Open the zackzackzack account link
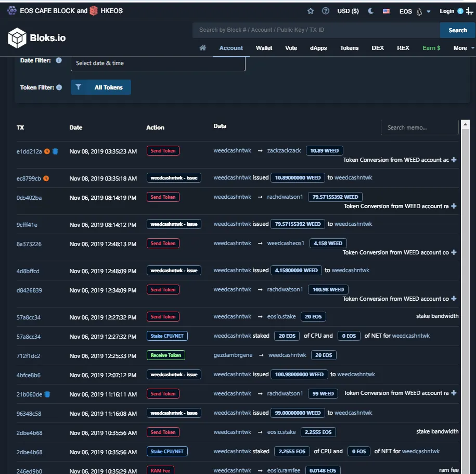Screen dimensions: 476x474 [x=284, y=150]
